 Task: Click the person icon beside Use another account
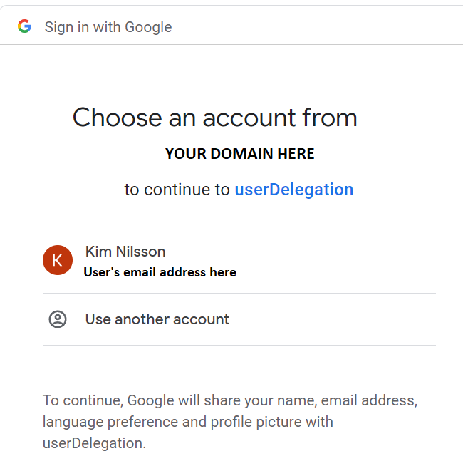(58, 319)
